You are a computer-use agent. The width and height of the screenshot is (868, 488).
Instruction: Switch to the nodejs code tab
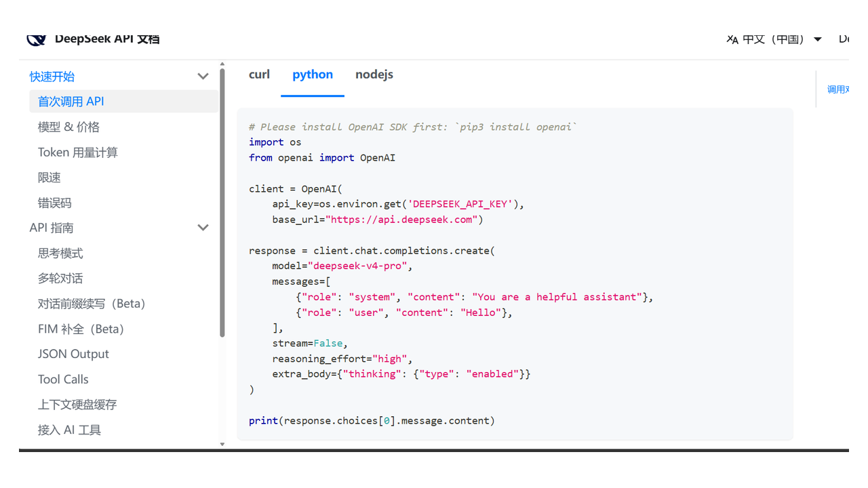(374, 75)
